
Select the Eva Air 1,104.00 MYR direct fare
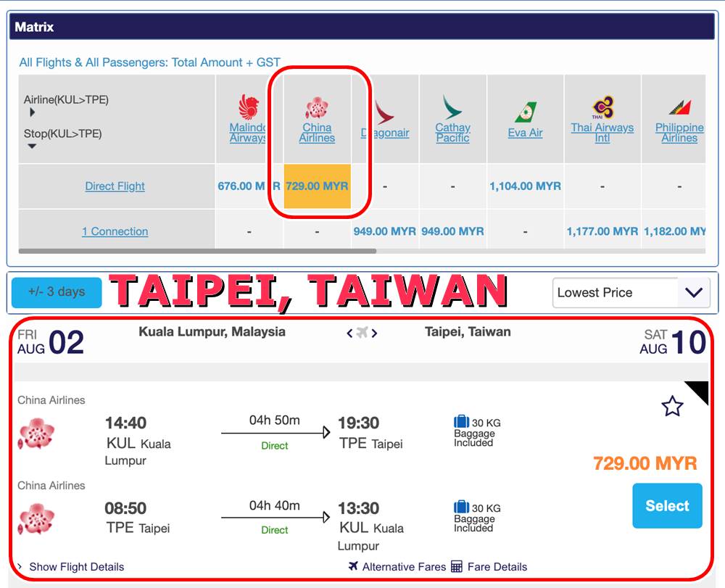pos(525,186)
